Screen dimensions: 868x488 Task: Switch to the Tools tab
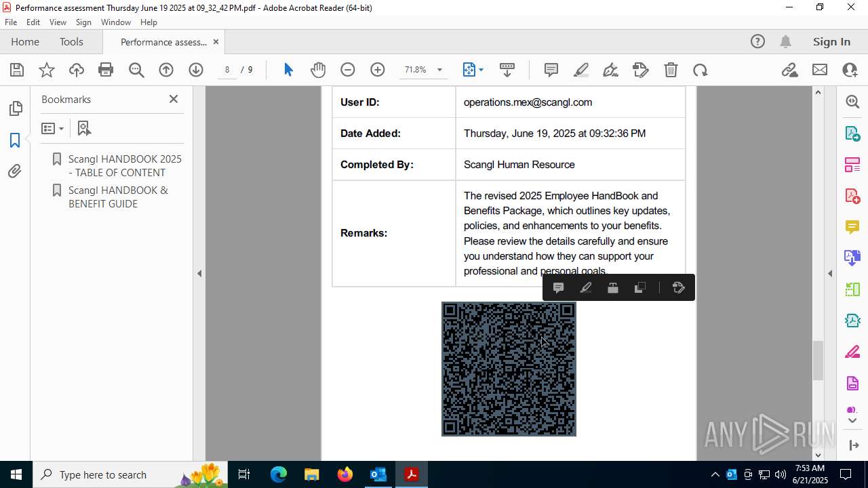click(x=71, y=41)
